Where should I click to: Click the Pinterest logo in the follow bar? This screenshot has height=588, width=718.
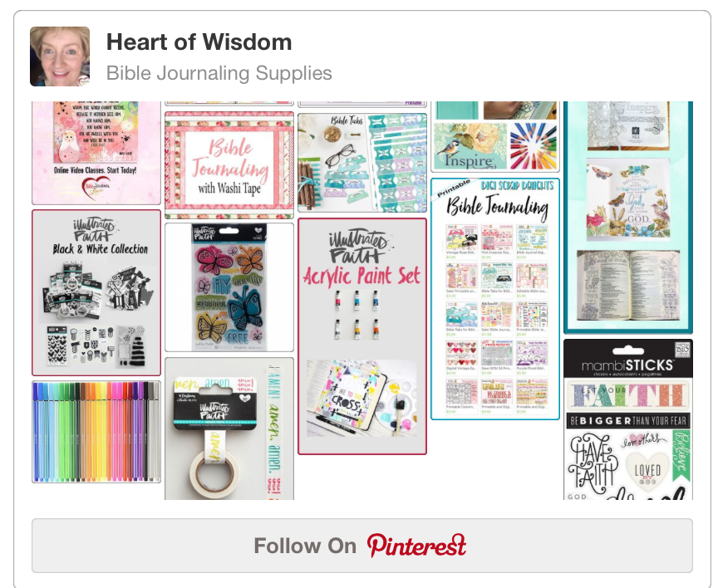point(416,546)
